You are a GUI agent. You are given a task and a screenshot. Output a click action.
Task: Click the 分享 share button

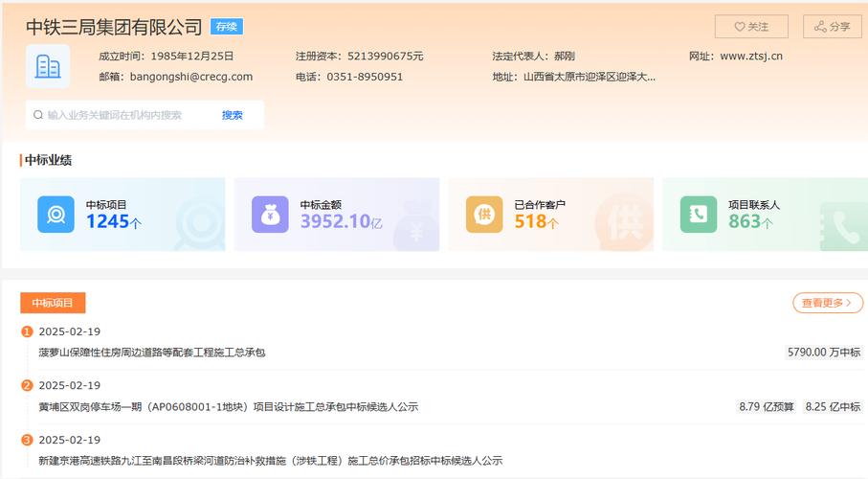coord(832,27)
